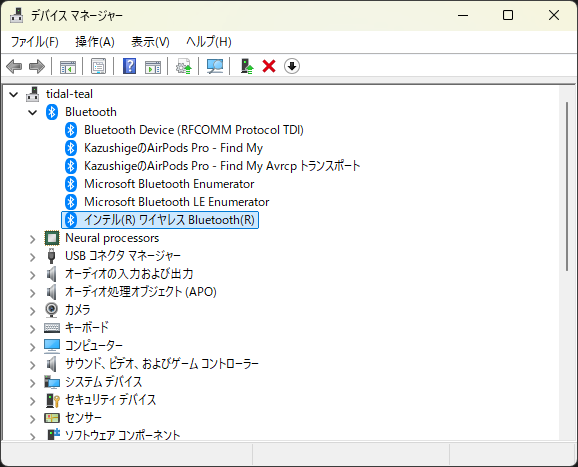The image size is (578, 467).
Task: Select Bluetooth Device (RFCOMM Protocol TDI)
Action: [x=194, y=130]
